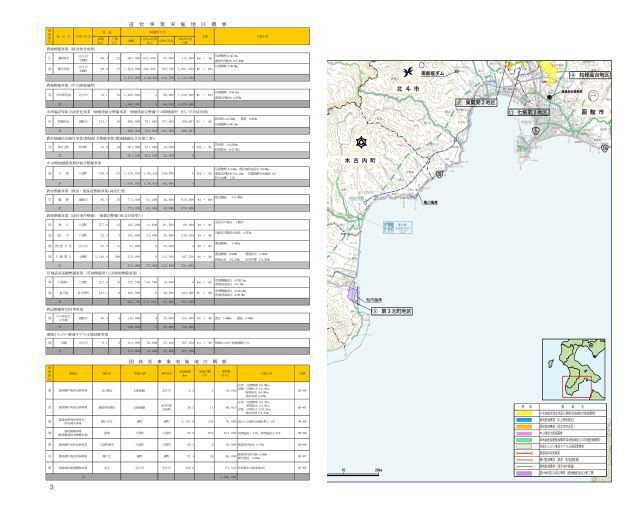Click the Route 5 highway shield

tap(535, 131)
